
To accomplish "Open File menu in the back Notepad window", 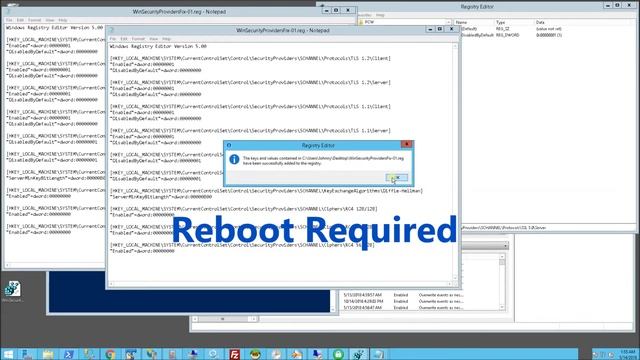I will (x=9, y=20).
